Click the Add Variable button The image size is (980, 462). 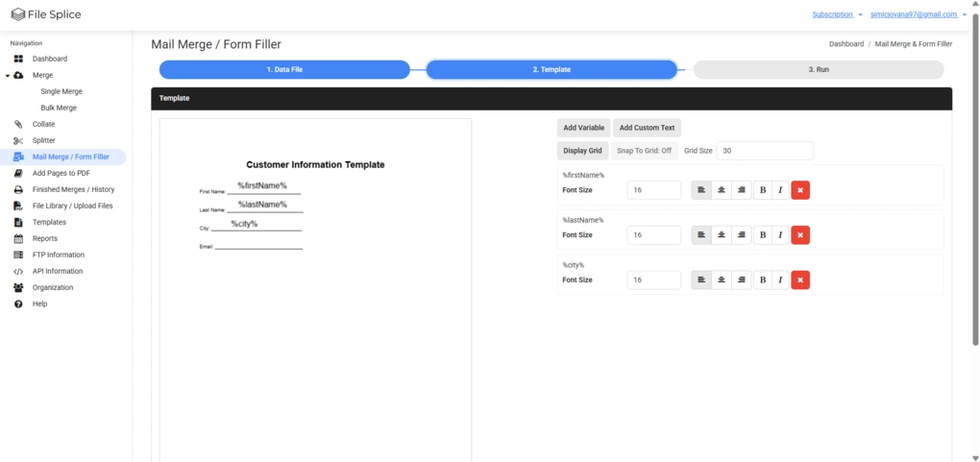point(584,128)
